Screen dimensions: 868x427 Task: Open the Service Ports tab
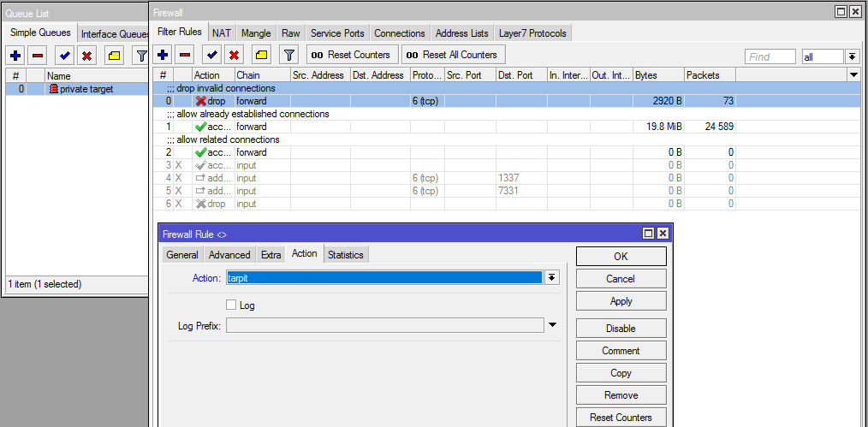click(337, 33)
